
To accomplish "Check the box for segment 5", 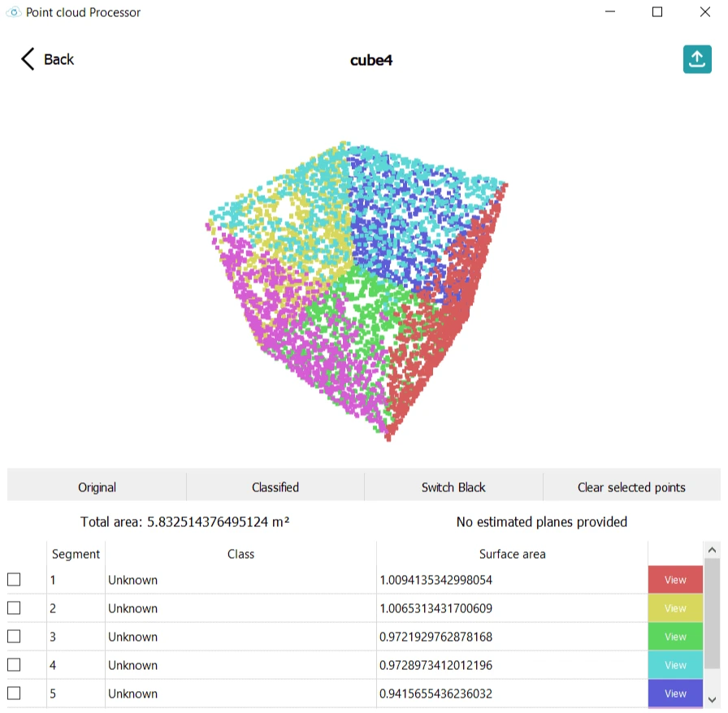I will click(x=14, y=693).
